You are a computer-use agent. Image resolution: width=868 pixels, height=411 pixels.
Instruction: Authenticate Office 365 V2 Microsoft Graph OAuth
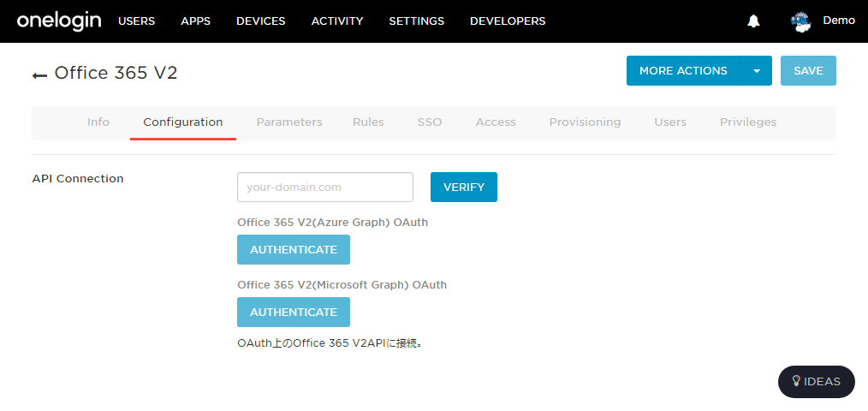pos(294,313)
